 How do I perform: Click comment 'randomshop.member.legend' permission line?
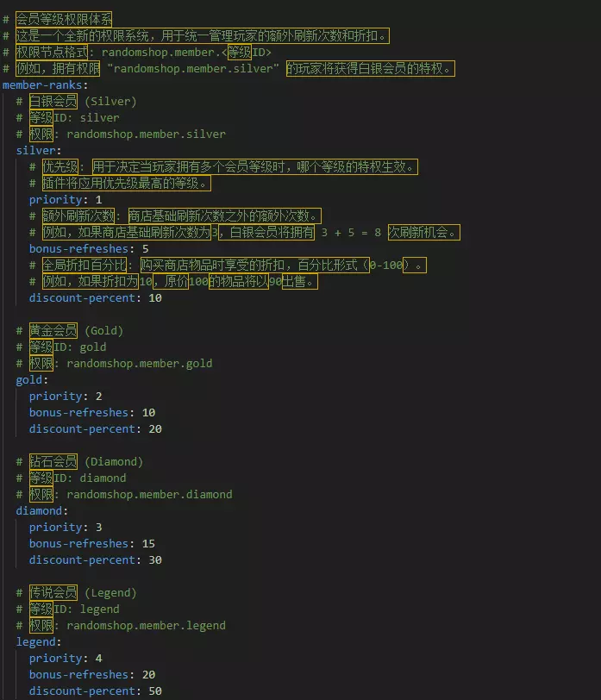121,626
